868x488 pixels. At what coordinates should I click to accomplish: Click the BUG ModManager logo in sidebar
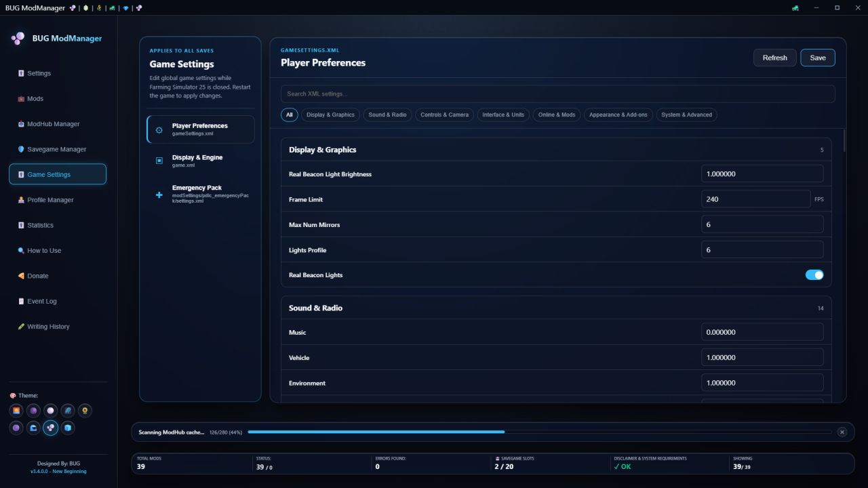coord(18,39)
